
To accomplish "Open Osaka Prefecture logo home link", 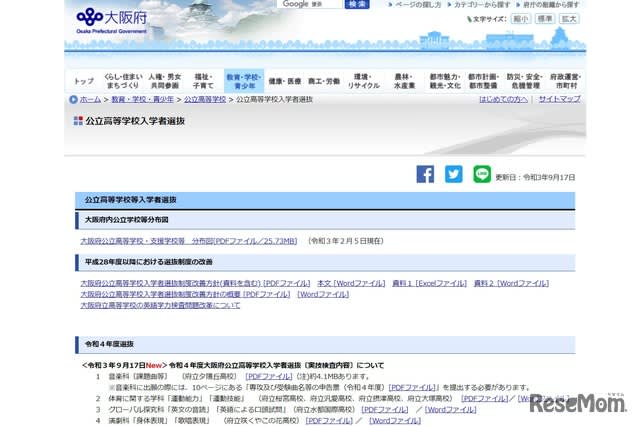I will coord(111,20).
